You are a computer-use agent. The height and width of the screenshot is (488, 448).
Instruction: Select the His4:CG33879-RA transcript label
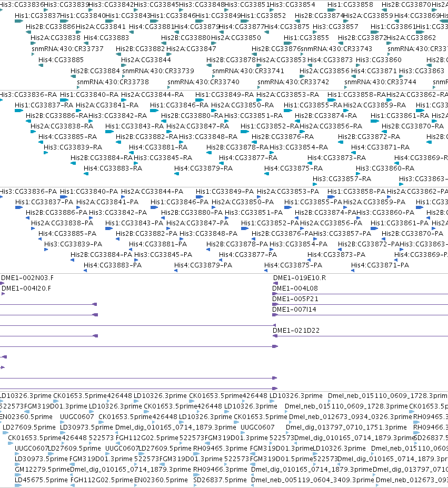point(203,168)
